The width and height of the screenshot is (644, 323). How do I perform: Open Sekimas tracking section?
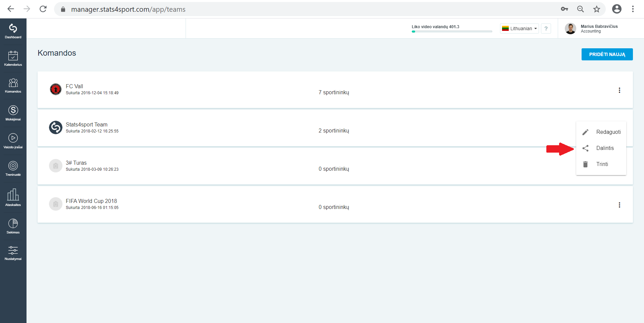click(13, 226)
